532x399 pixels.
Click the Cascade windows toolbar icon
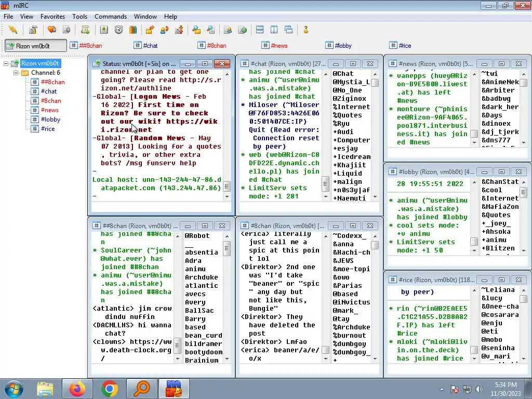coord(289,30)
